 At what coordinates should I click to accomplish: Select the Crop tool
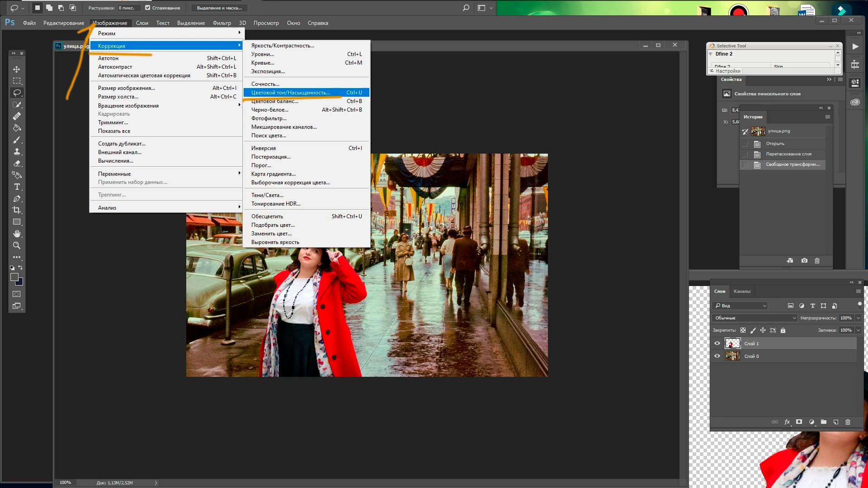pos(16,210)
